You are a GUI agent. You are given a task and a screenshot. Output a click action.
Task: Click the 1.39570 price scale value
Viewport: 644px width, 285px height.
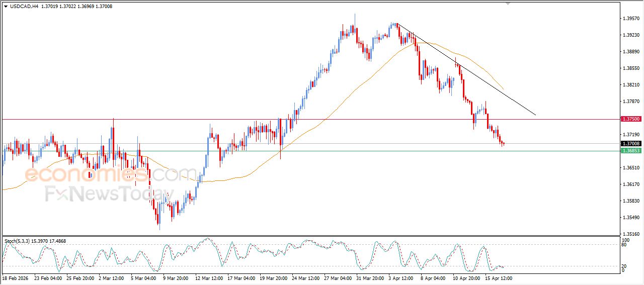pos(630,19)
